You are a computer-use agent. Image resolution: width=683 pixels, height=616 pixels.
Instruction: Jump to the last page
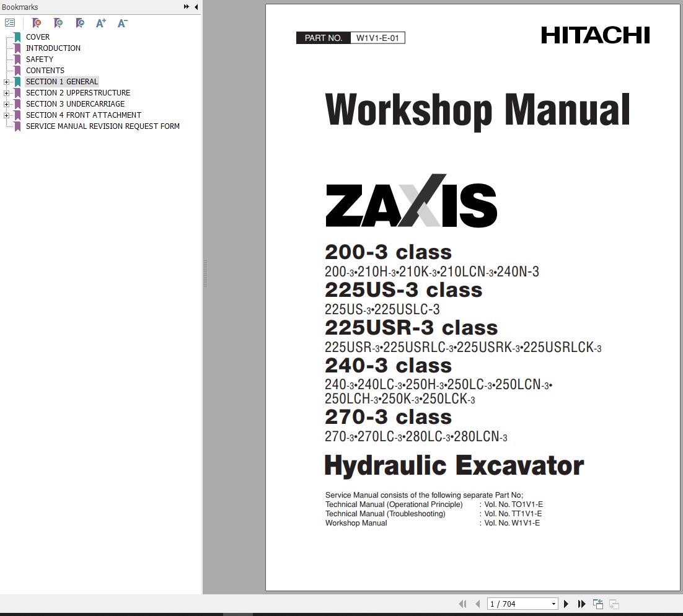[x=581, y=604]
